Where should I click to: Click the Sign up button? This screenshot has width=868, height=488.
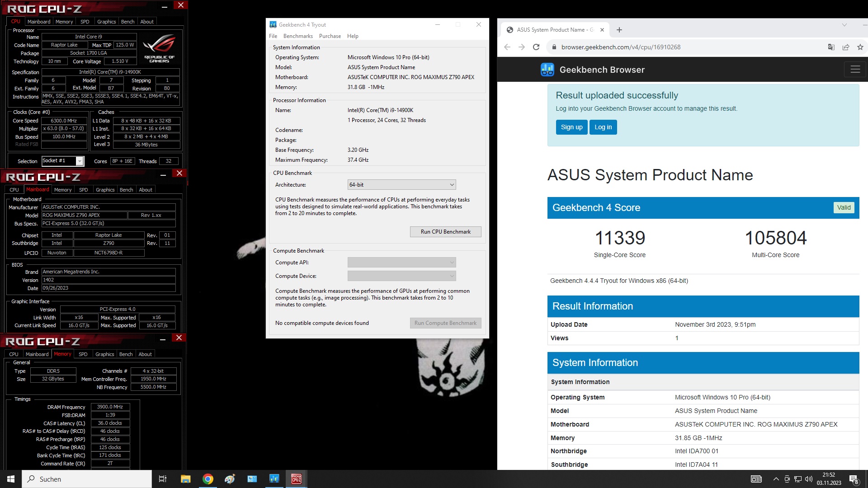click(571, 127)
